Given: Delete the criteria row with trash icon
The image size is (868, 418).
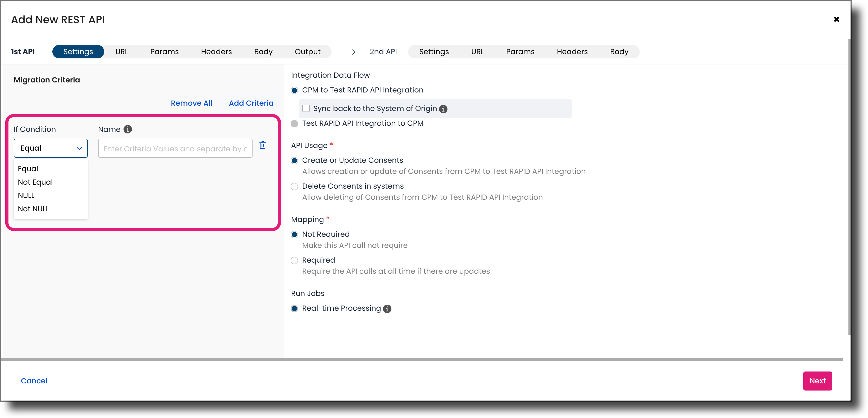Looking at the screenshot, I should tap(262, 145).
